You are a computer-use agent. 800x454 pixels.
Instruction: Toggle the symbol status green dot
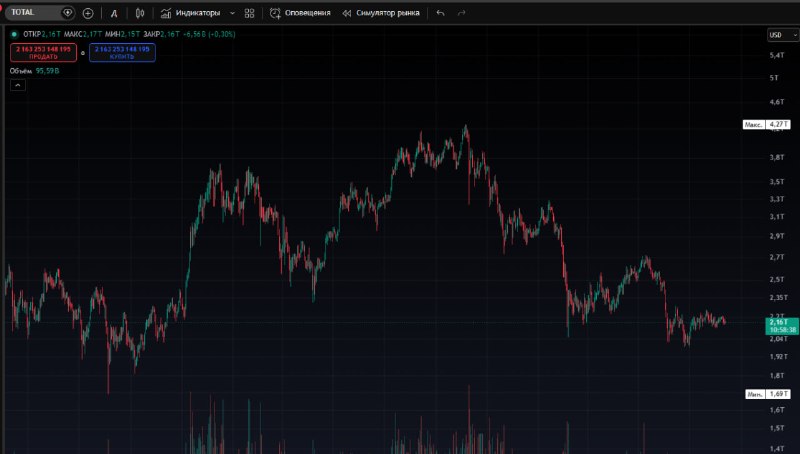point(14,34)
